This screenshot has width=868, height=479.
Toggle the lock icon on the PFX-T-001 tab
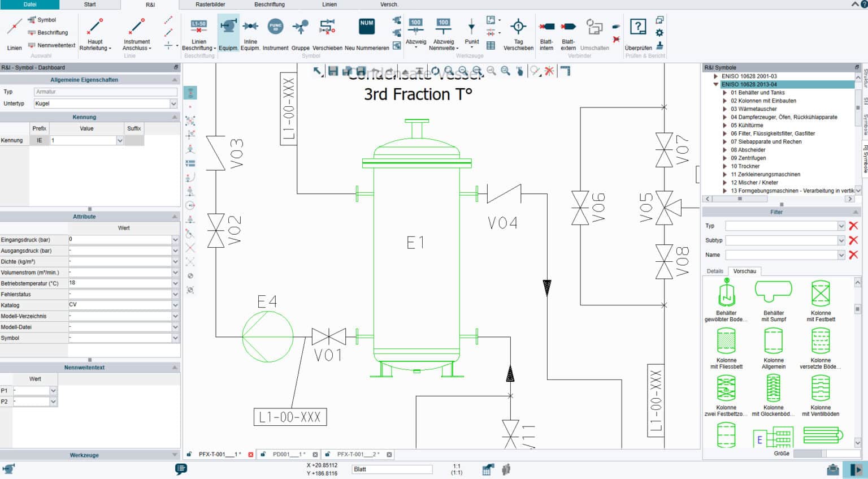point(189,454)
